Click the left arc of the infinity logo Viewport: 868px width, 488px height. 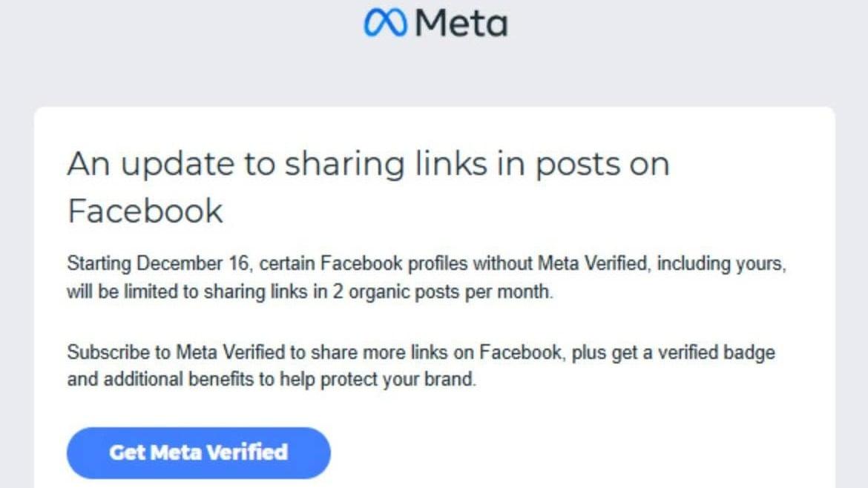tap(373, 23)
